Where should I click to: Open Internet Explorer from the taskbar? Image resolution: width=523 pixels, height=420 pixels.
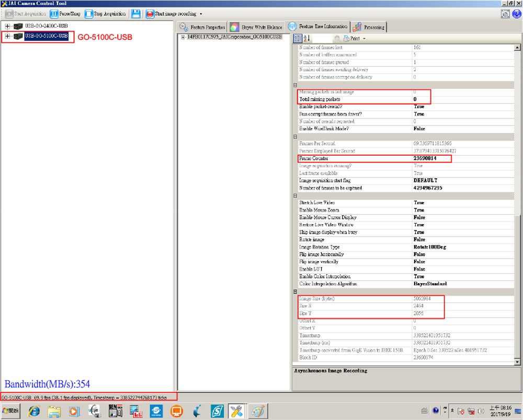tap(35, 411)
